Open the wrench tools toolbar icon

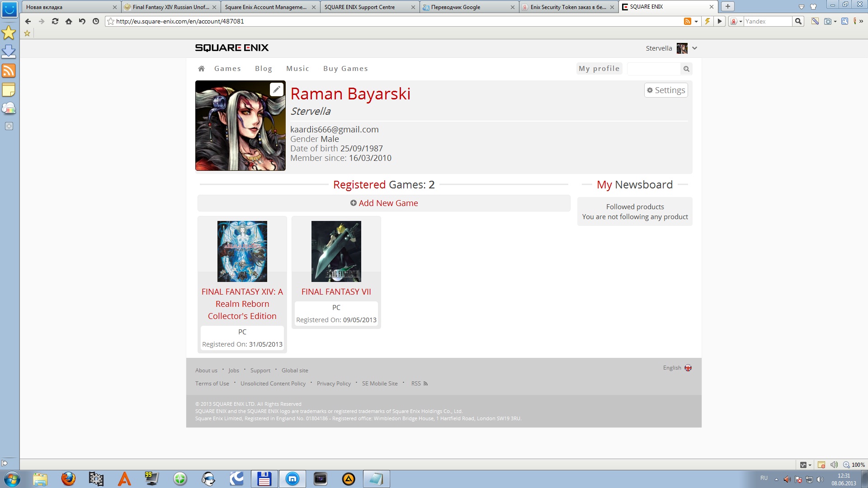click(844, 21)
